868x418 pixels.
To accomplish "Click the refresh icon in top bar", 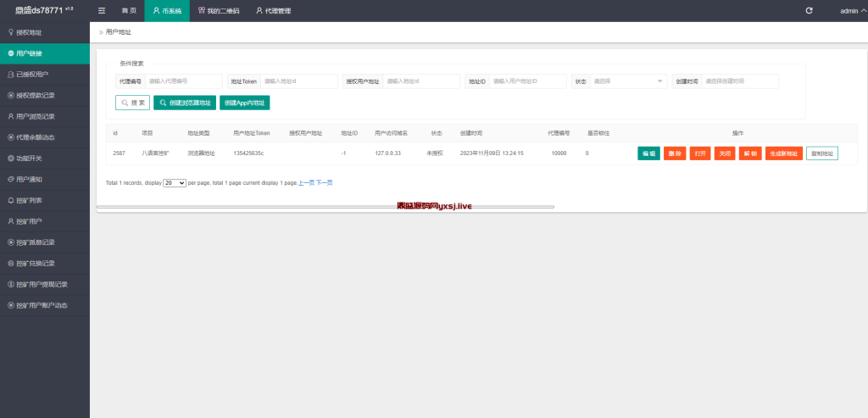I will click(x=809, y=10).
